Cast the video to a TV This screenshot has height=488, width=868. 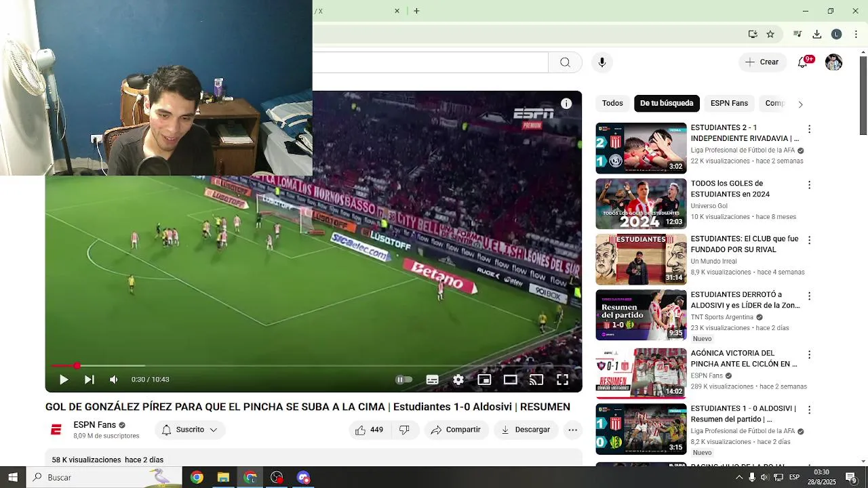coord(536,380)
